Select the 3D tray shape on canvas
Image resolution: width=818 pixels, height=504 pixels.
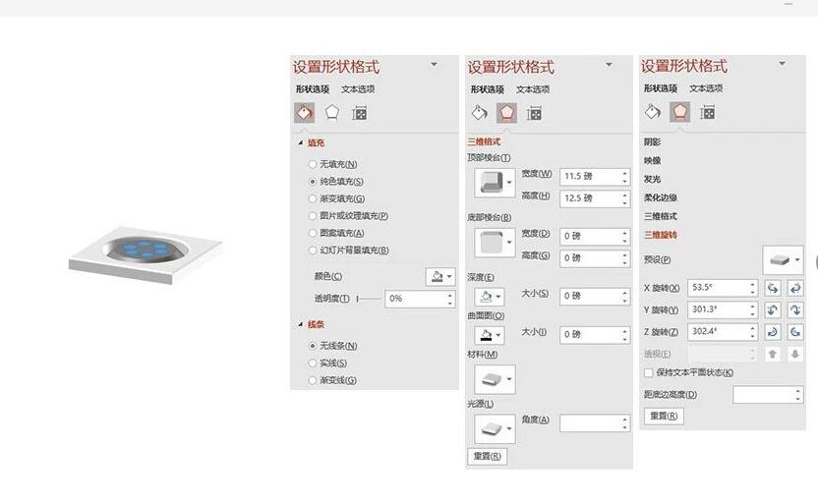click(146, 254)
